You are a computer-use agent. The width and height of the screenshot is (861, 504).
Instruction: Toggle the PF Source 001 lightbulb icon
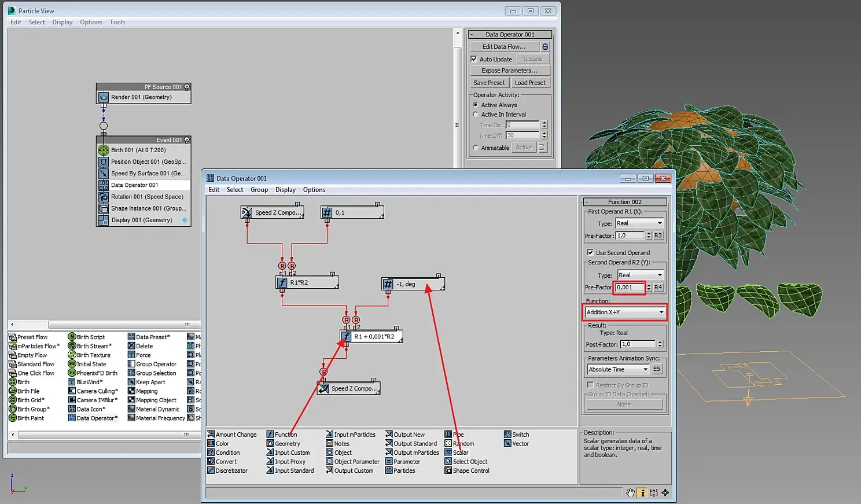coord(187,87)
